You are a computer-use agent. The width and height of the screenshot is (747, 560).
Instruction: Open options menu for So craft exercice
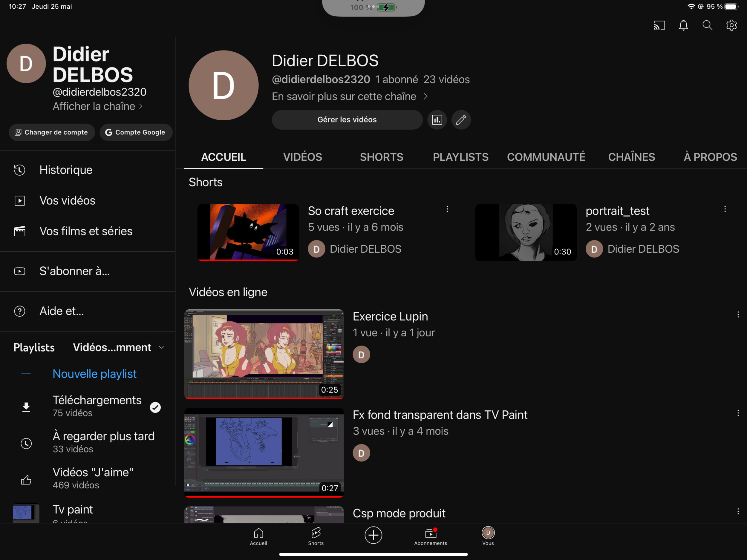447,209
